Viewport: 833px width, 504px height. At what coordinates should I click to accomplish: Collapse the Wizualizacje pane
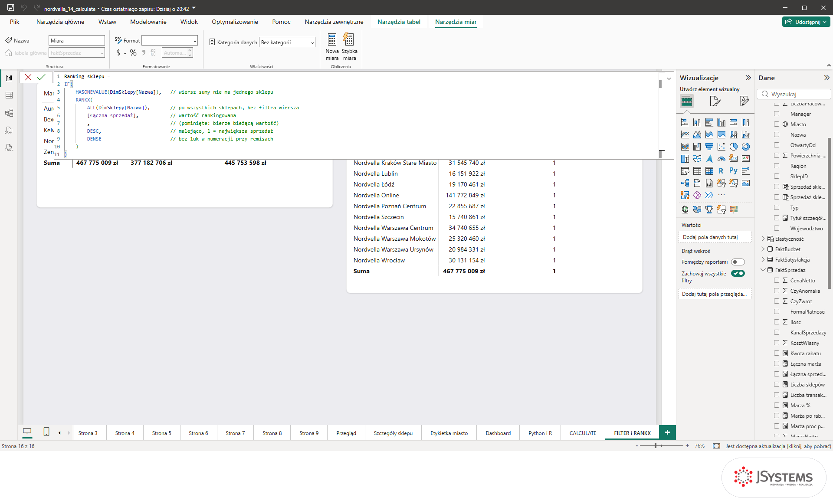point(748,78)
